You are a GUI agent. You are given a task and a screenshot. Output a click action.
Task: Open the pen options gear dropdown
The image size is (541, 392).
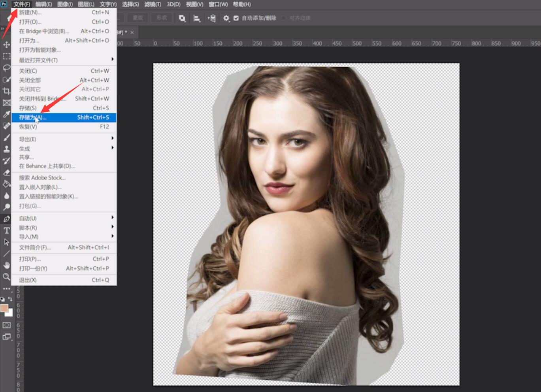[226, 18]
